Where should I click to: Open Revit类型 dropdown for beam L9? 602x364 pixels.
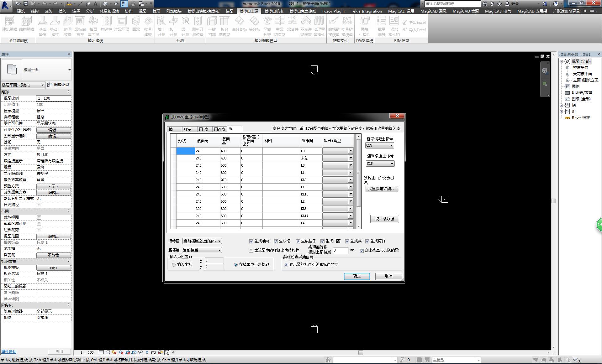point(351,151)
